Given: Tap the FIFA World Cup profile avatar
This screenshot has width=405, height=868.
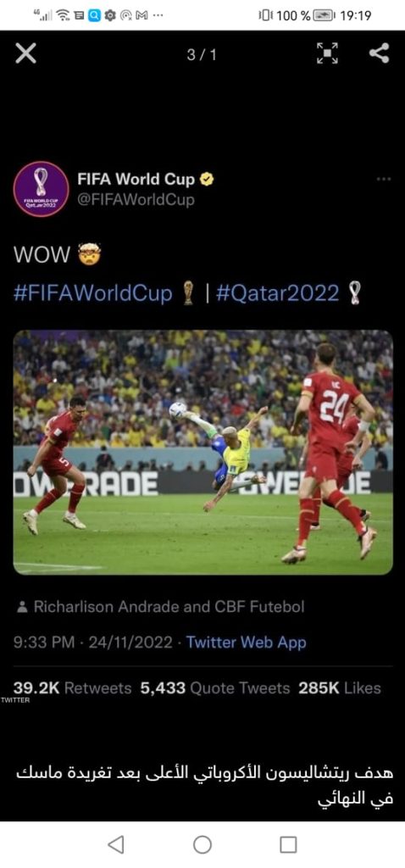Looking at the screenshot, I should tap(41, 189).
